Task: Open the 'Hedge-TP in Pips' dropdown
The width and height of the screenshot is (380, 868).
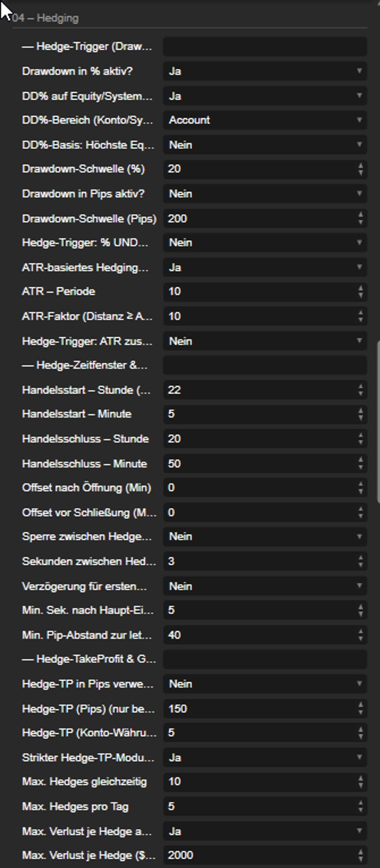Action: click(x=265, y=684)
